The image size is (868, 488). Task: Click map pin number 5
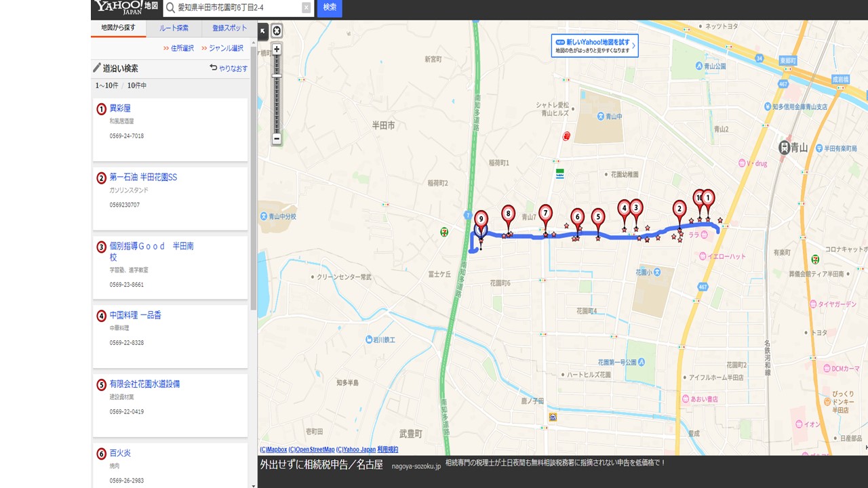click(x=597, y=217)
